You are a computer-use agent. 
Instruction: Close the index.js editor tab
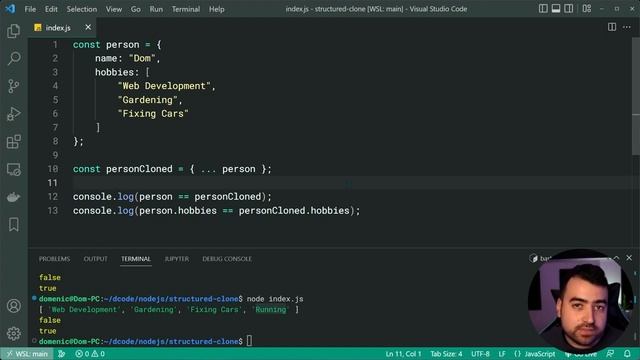(x=88, y=27)
